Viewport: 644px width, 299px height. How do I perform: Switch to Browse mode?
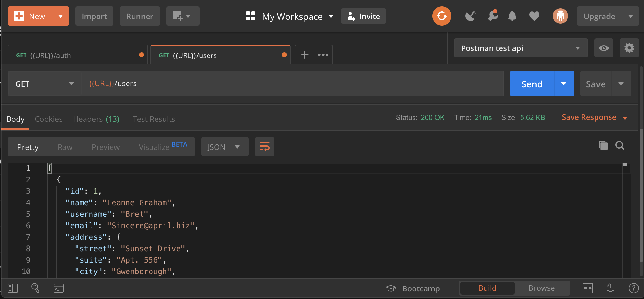(x=542, y=288)
